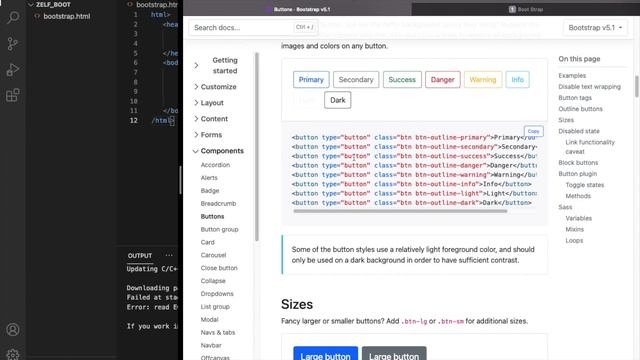640x360 pixels.
Task: Jump to Button plugin section
Action: (x=578, y=173)
